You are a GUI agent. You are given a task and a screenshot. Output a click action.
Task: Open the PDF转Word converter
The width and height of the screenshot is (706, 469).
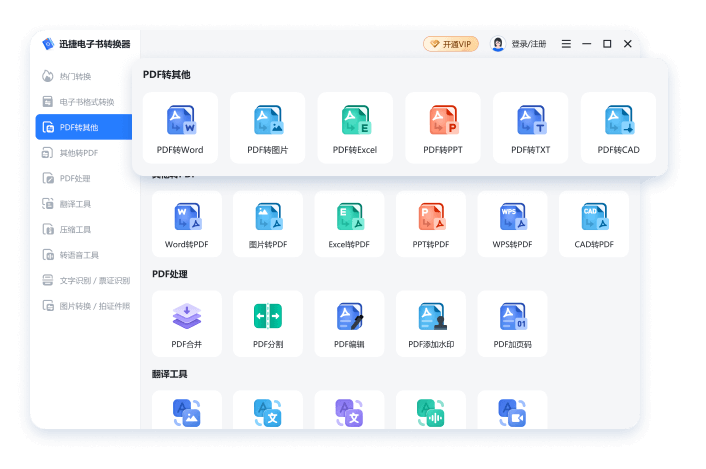pos(180,128)
